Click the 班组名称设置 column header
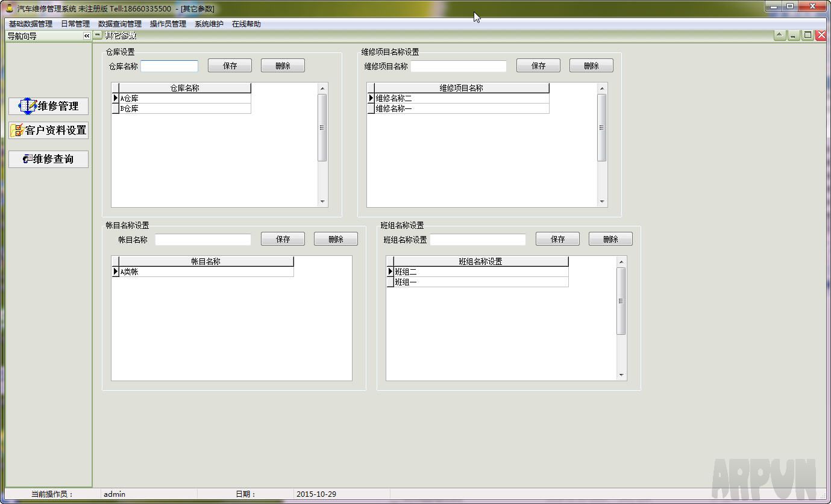The image size is (831, 504). [481, 261]
